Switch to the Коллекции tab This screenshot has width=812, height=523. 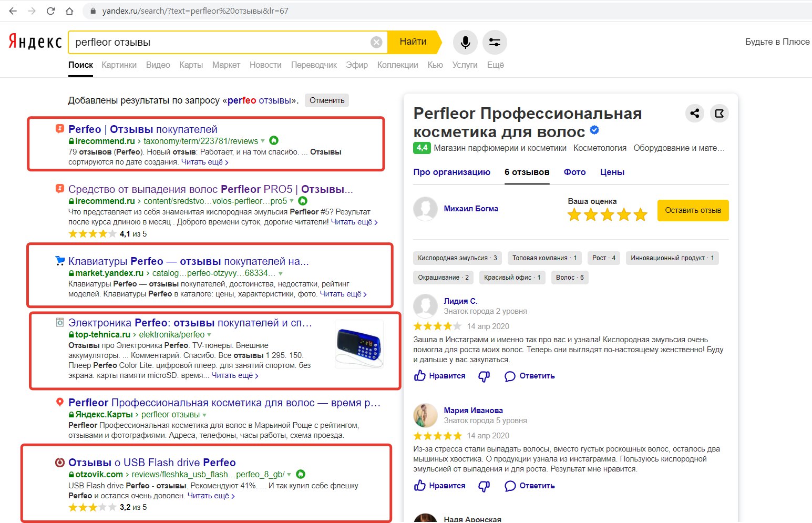[x=397, y=65]
